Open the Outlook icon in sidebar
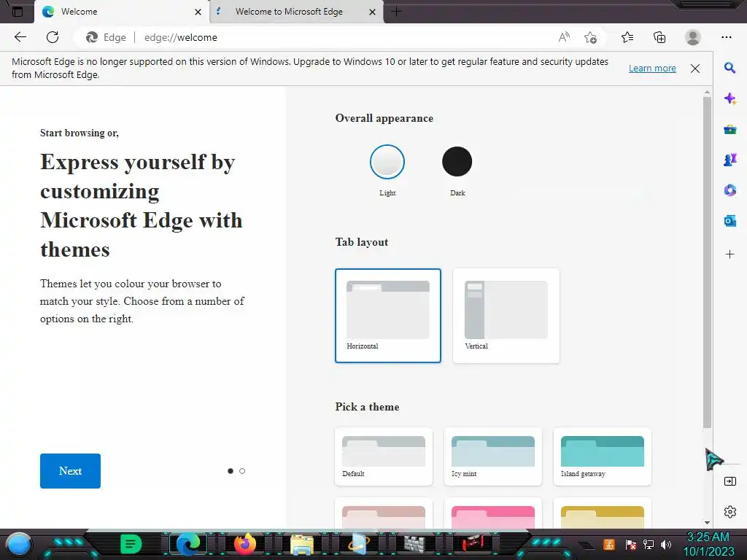The width and height of the screenshot is (747, 560). (x=729, y=221)
